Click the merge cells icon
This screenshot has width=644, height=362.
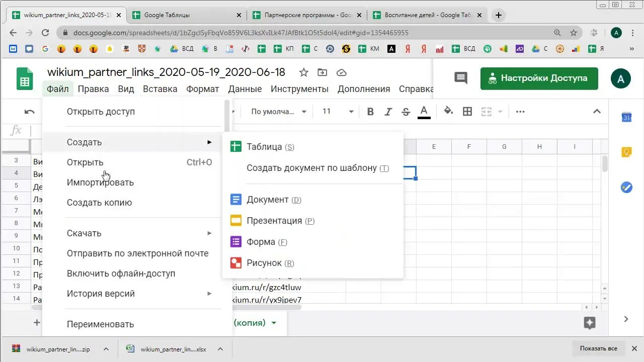(x=486, y=112)
